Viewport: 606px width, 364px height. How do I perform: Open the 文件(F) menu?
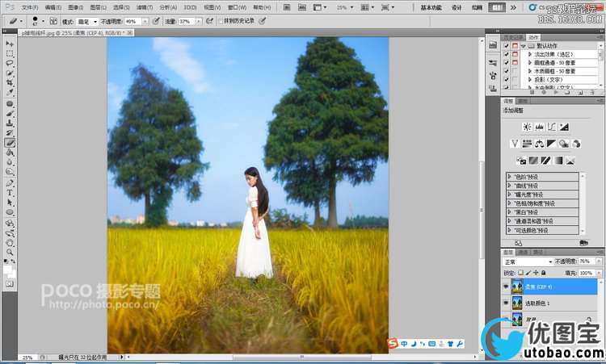29,7
